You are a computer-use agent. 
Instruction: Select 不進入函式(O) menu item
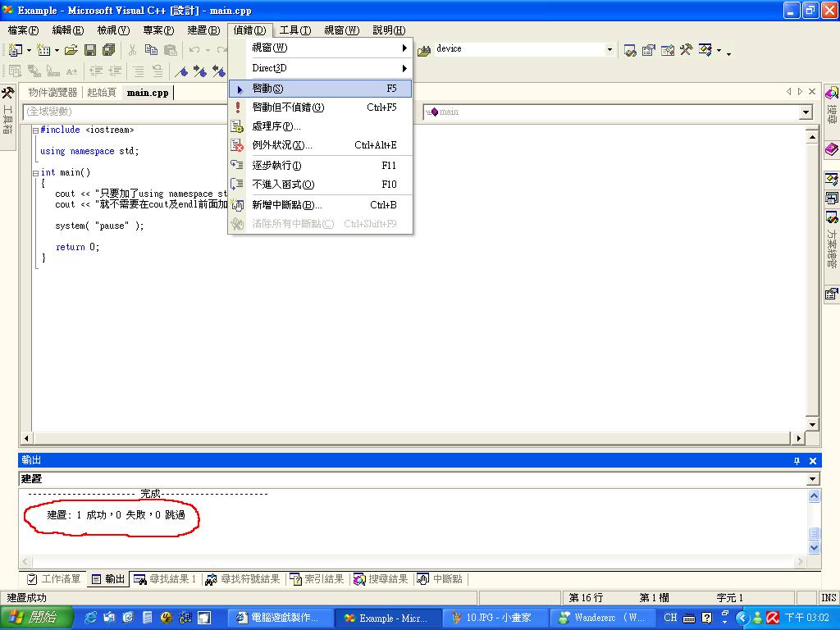[x=321, y=185]
